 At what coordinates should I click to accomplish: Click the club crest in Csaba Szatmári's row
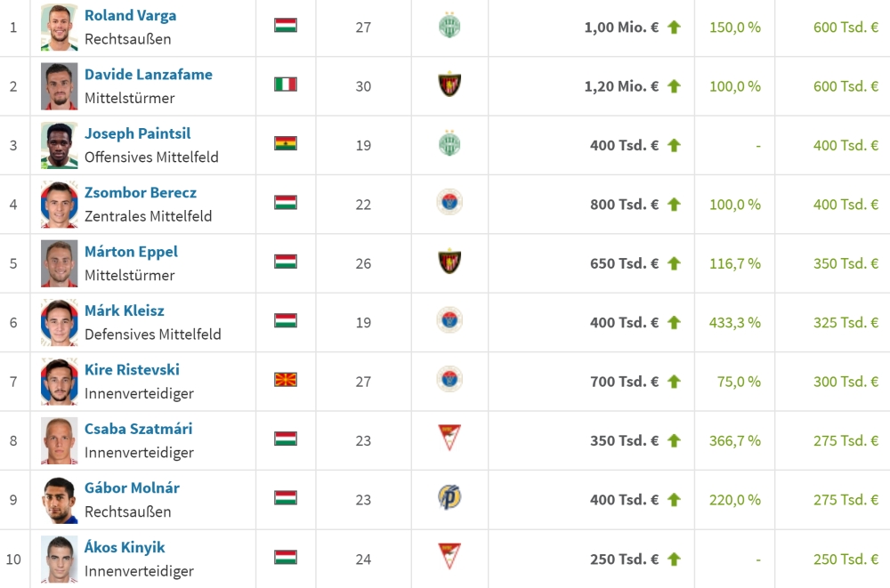(449, 439)
